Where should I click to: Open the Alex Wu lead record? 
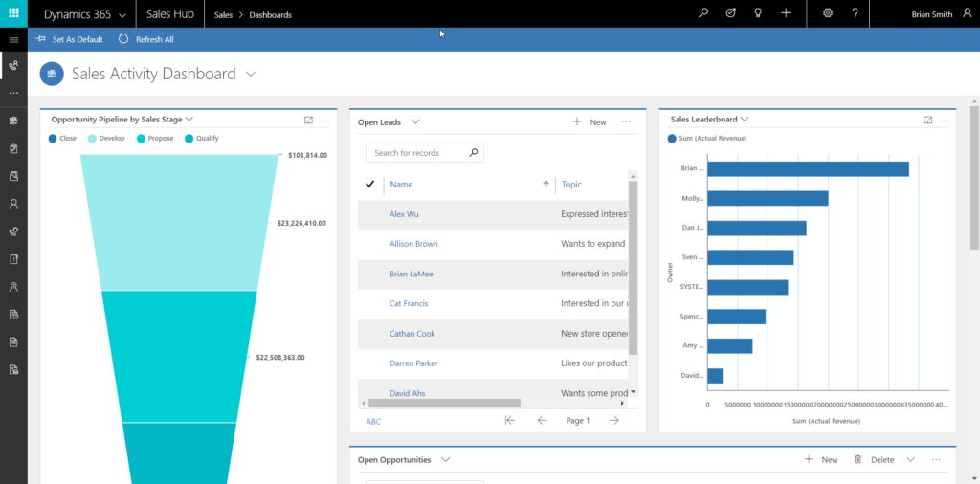(404, 214)
